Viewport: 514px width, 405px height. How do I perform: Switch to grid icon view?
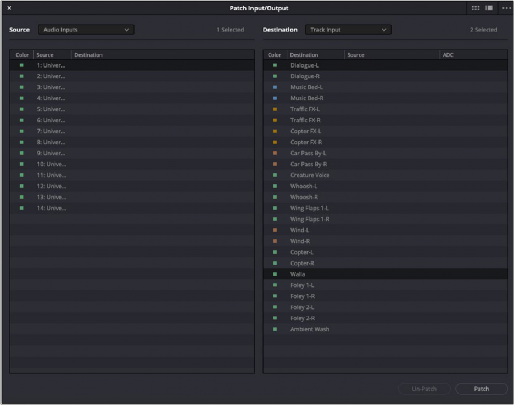(x=475, y=8)
